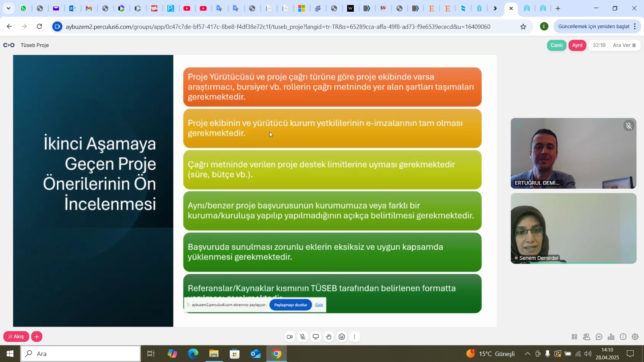Unmute the microphone in meeting toolbar

pyautogui.click(x=303, y=337)
